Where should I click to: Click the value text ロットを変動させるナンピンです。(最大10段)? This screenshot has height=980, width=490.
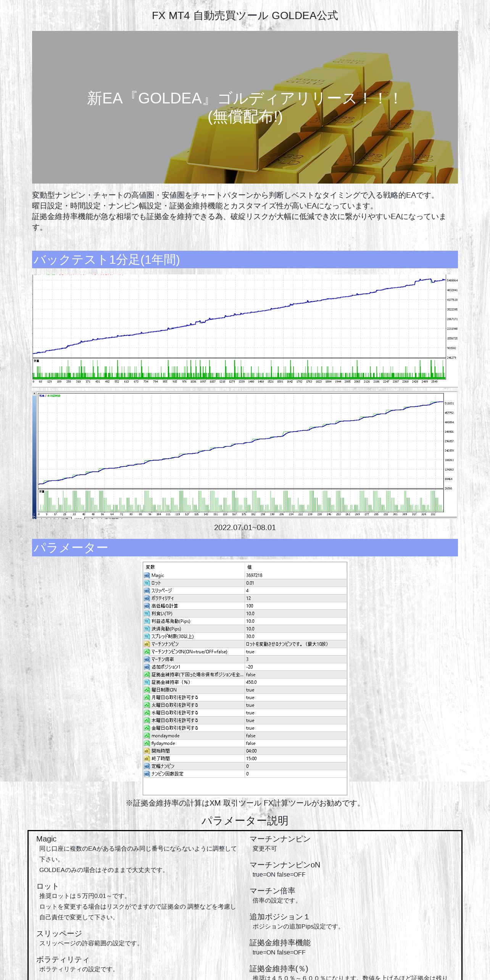(287, 644)
